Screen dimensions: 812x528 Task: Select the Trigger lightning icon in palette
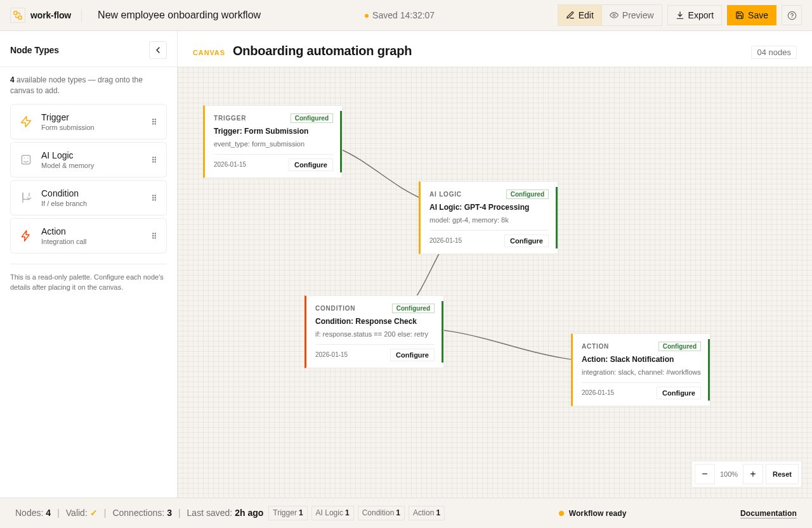click(26, 122)
